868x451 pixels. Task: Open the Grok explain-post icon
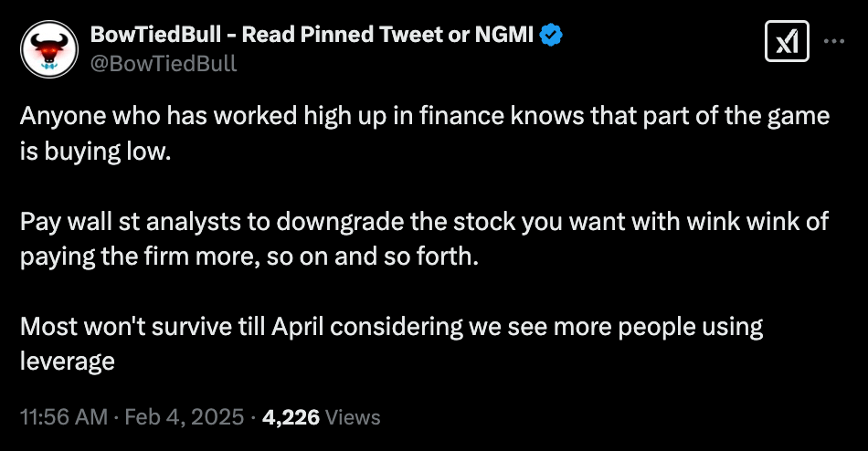point(787,42)
